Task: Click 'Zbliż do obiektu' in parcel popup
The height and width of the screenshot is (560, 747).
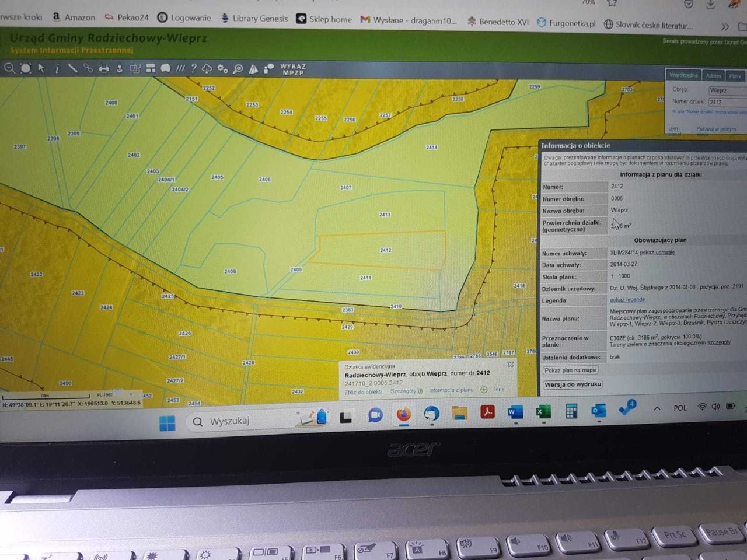Action: 364,391
